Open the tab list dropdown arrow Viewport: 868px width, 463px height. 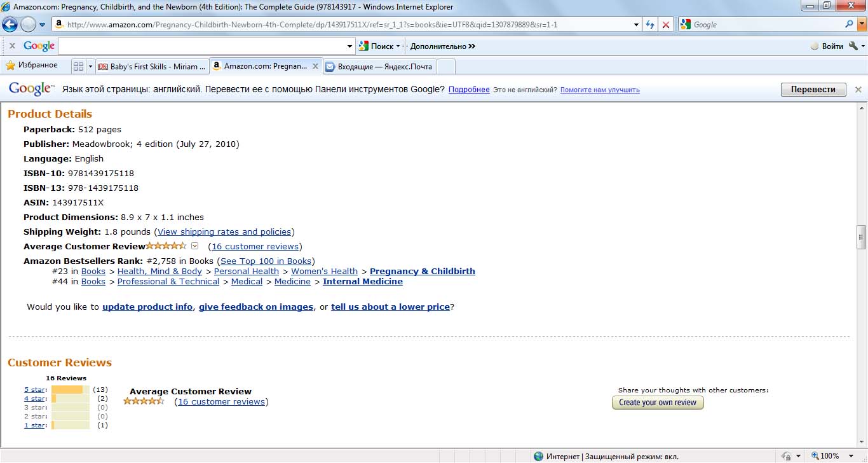point(90,66)
